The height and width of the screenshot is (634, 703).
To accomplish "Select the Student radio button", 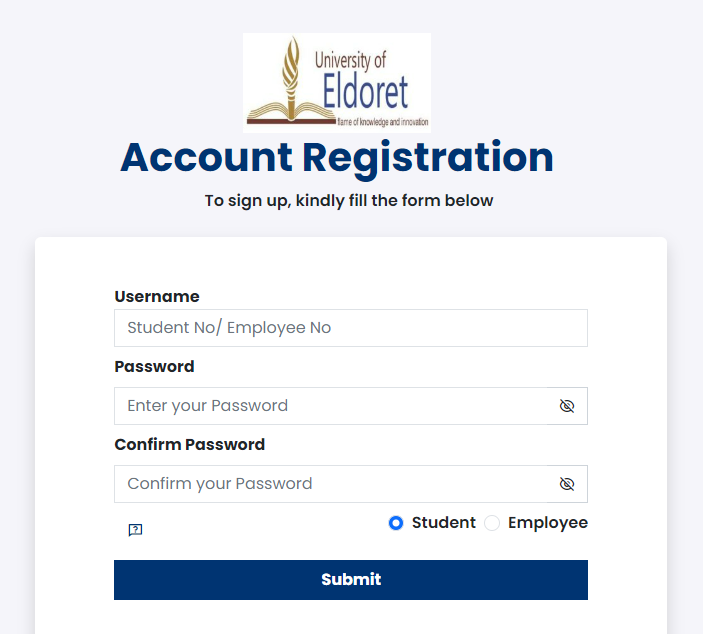I will pos(396,523).
